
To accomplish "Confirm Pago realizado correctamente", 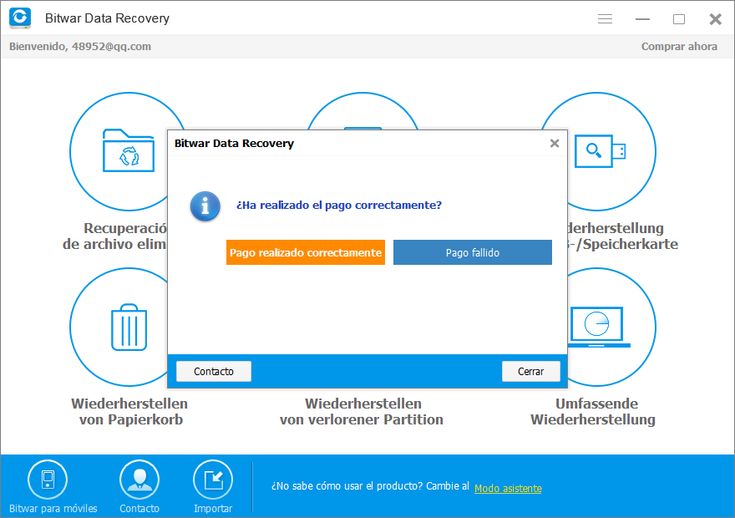I will pos(305,252).
